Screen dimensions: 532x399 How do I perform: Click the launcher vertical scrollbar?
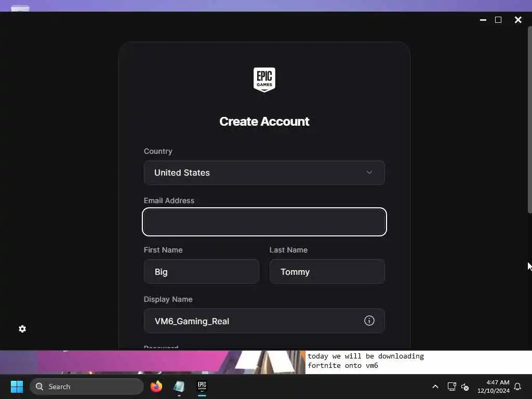[529, 120]
